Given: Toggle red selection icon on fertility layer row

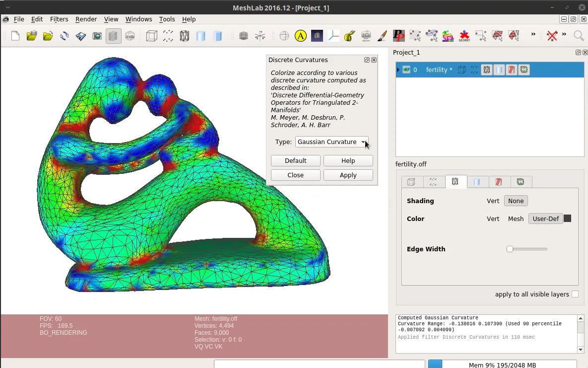Looking at the screenshot, I should point(512,70).
